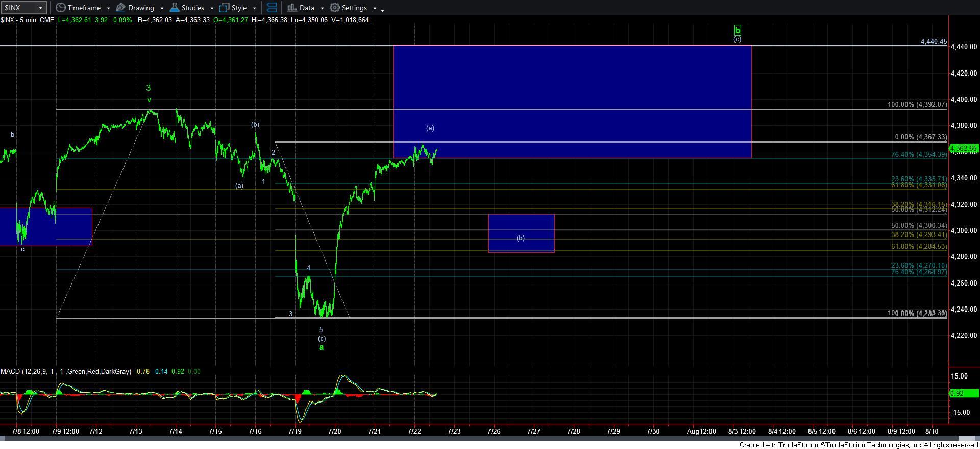Click the 4,440.45 horizontal line label
This screenshot has width=980, height=449.
[x=934, y=42]
